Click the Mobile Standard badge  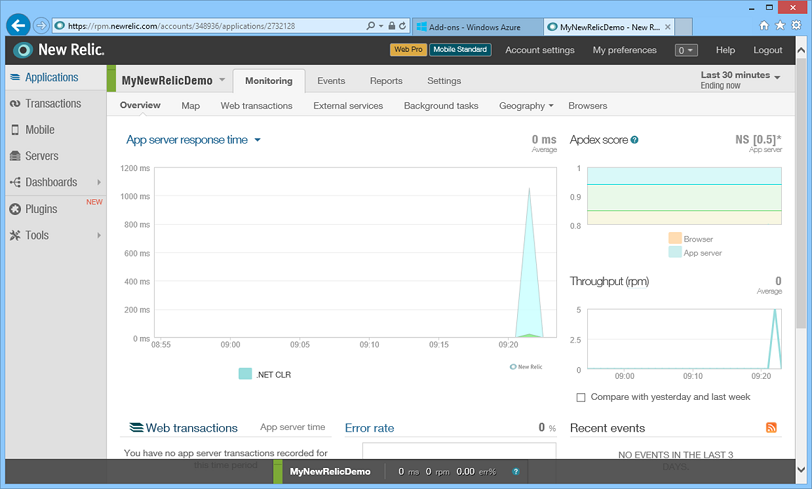click(460, 50)
